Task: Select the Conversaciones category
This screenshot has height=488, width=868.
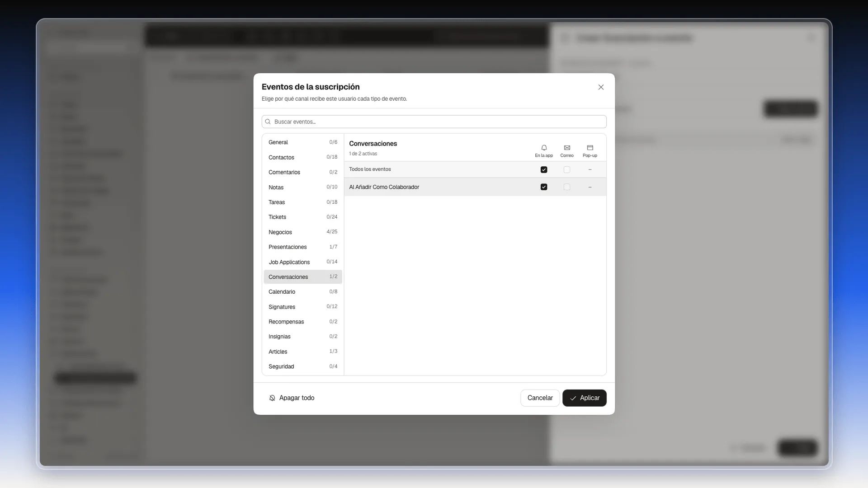Action: pyautogui.click(x=303, y=277)
